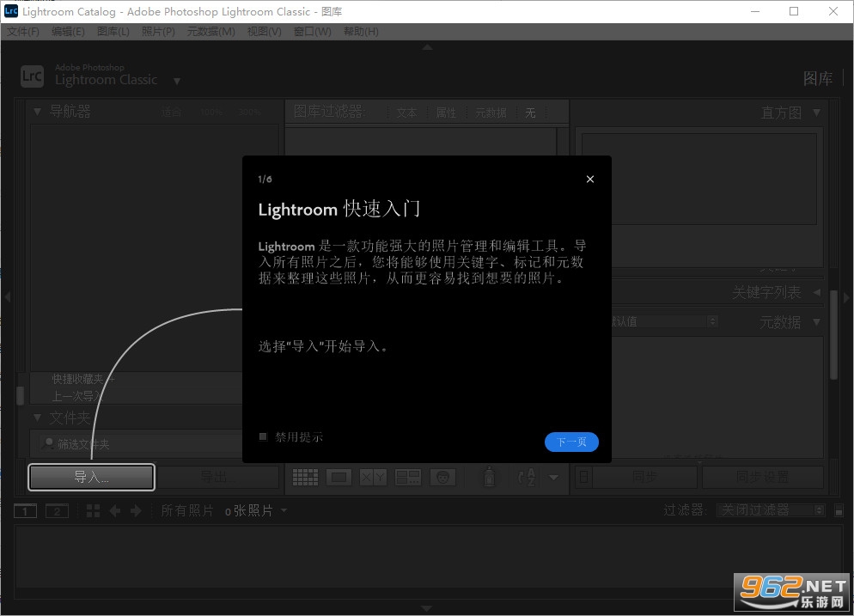Click the search icon in folder filter

[x=48, y=443]
